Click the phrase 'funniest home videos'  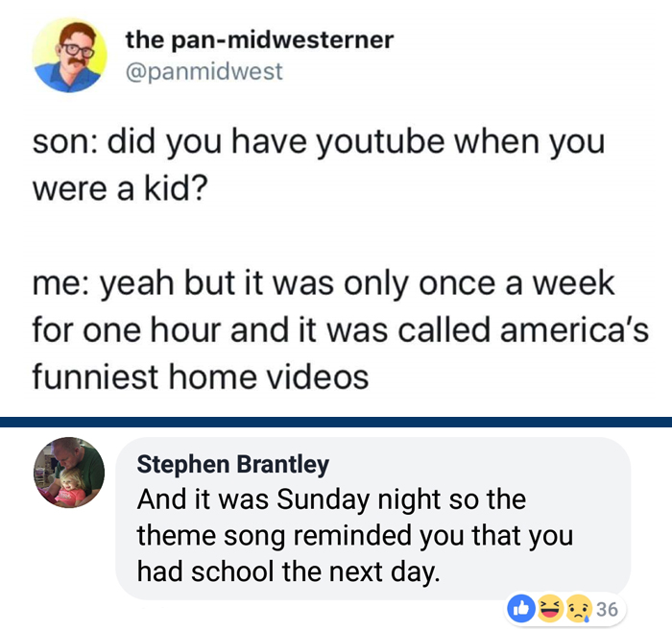[x=200, y=377]
